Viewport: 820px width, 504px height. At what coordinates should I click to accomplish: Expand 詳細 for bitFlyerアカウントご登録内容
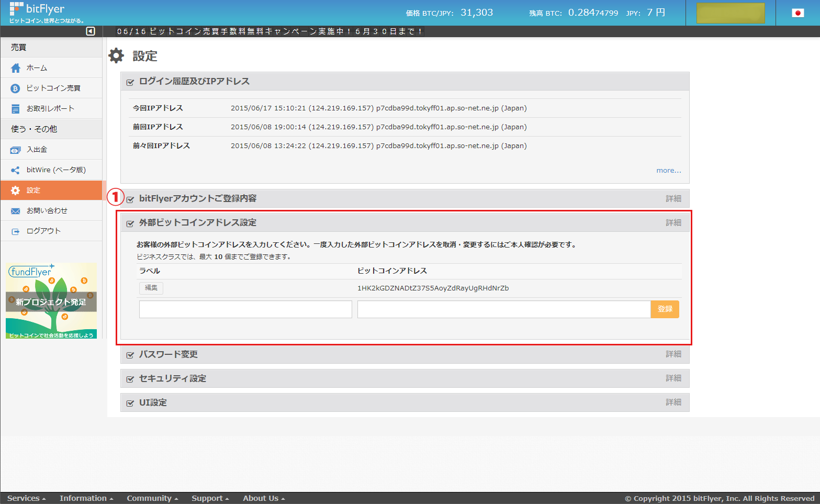pos(673,199)
